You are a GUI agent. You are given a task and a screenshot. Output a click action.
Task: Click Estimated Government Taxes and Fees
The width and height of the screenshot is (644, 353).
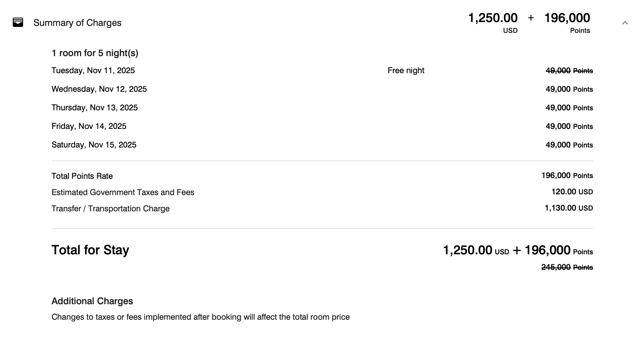[x=123, y=192]
